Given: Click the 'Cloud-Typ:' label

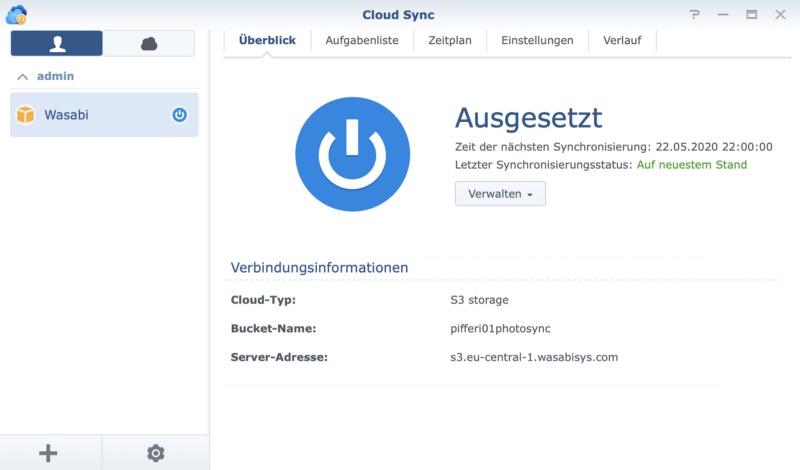Looking at the screenshot, I should [263, 300].
